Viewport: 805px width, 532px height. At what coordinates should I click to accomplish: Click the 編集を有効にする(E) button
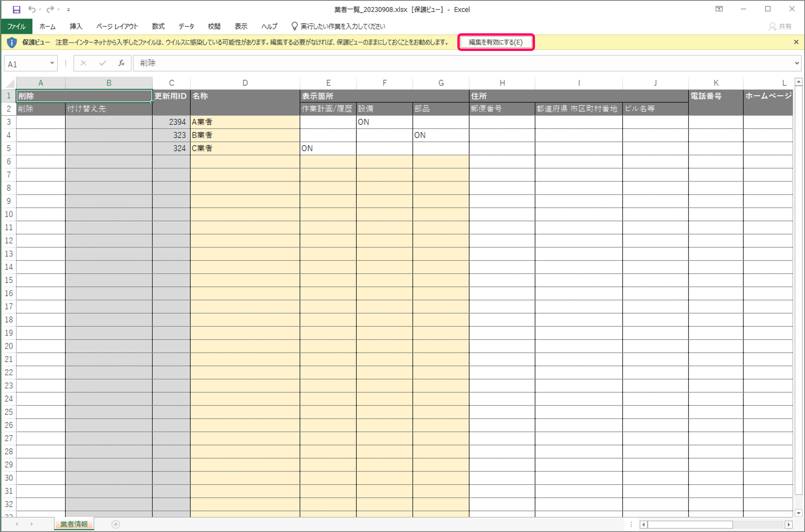point(496,42)
